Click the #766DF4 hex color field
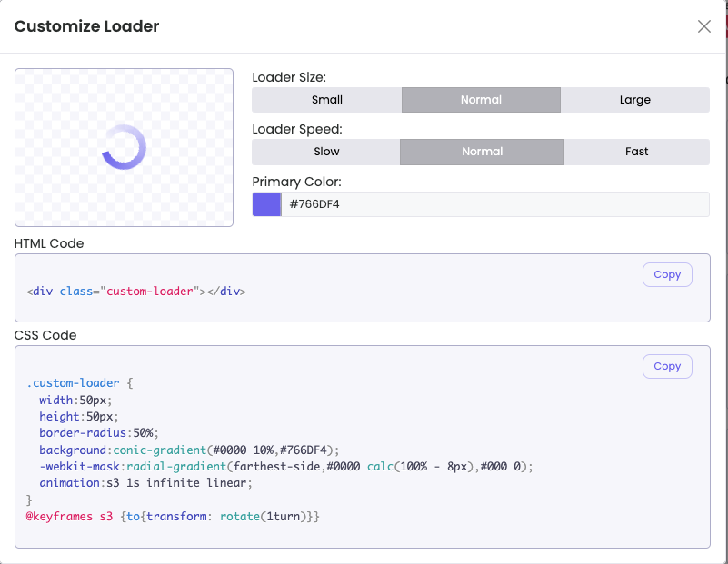This screenshot has width=728, height=564. pos(495,204)
